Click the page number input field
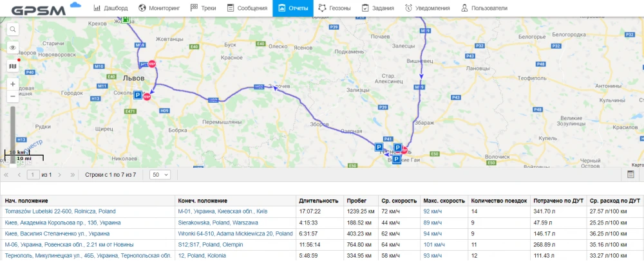This screenshot has width=644, height=261. pos(33,174)
